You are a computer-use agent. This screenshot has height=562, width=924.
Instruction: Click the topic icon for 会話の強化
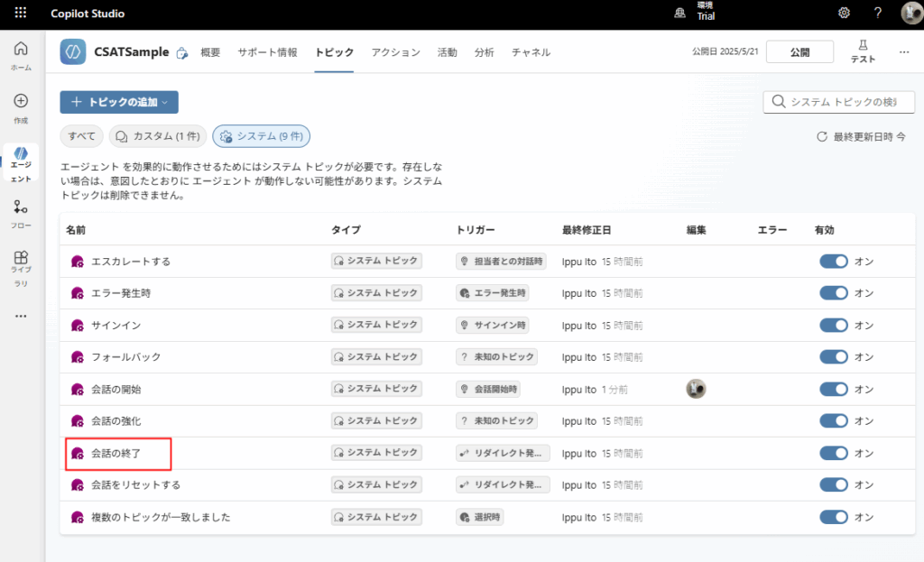click(x=78, y=421)
